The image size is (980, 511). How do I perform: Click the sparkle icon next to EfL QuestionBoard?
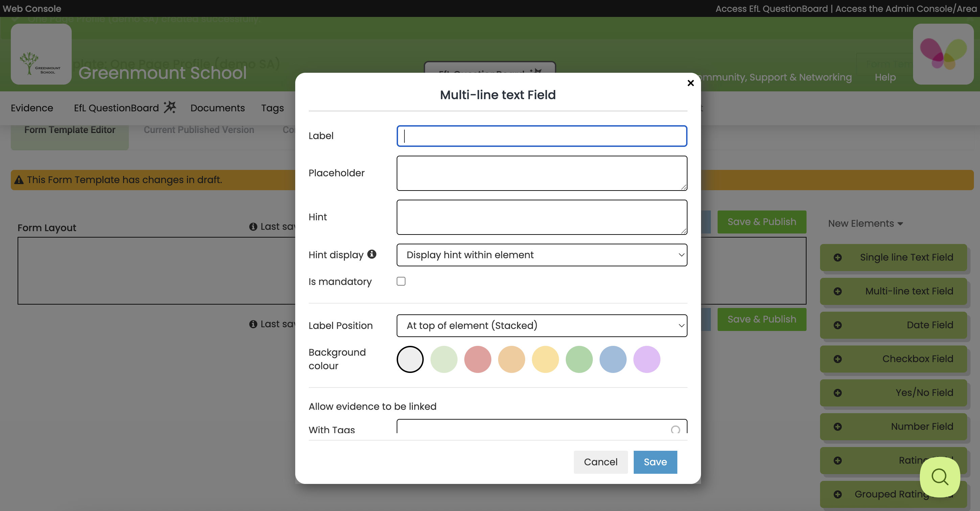click(170, 107)
